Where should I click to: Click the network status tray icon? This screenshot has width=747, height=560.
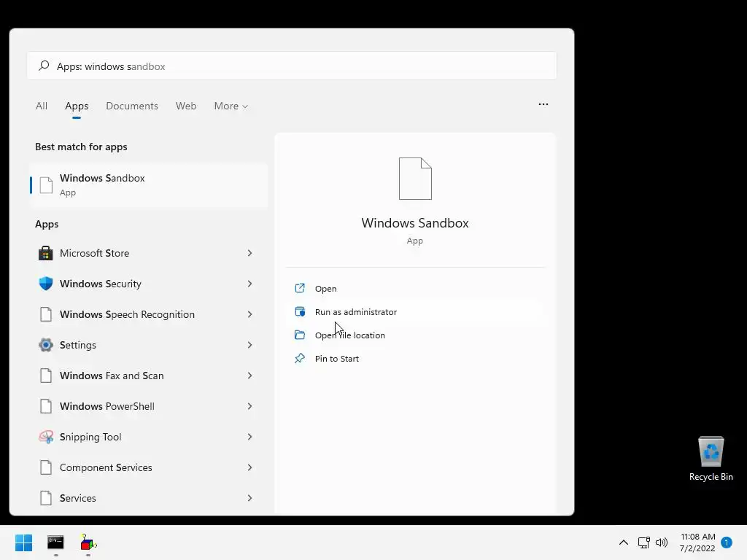tap(643, 542)
